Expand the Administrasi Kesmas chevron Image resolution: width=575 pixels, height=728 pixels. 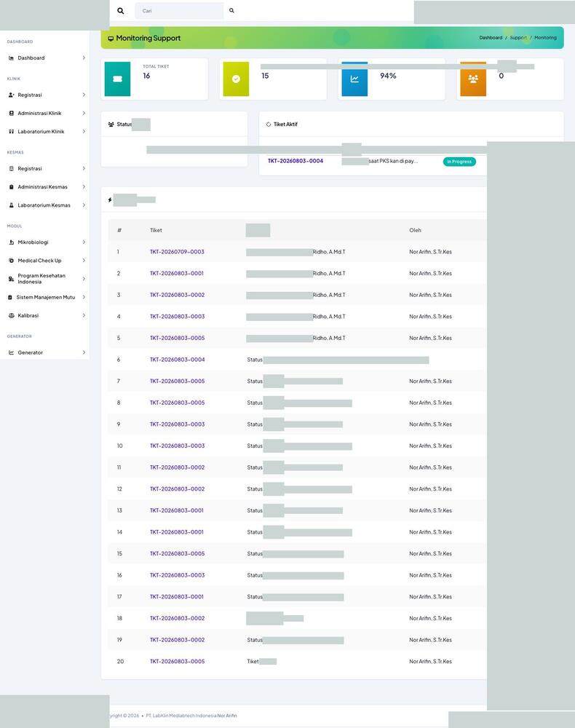coord(84,187)
